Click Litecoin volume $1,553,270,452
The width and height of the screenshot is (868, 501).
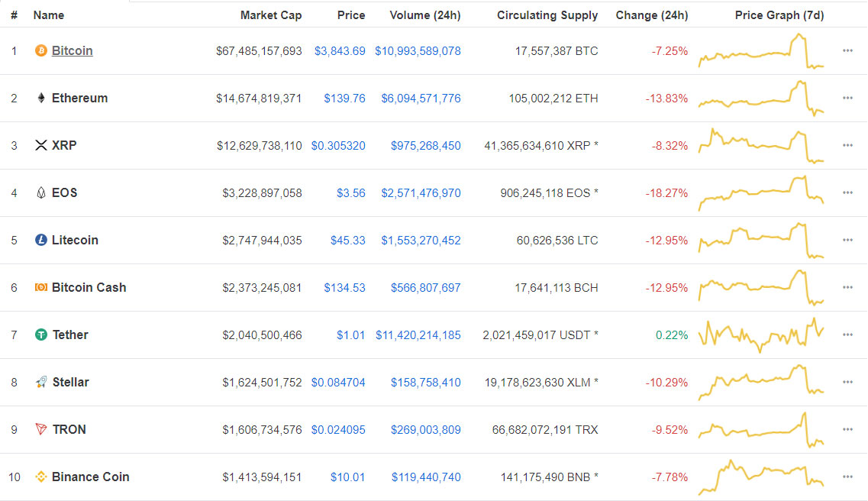(421, 241)
